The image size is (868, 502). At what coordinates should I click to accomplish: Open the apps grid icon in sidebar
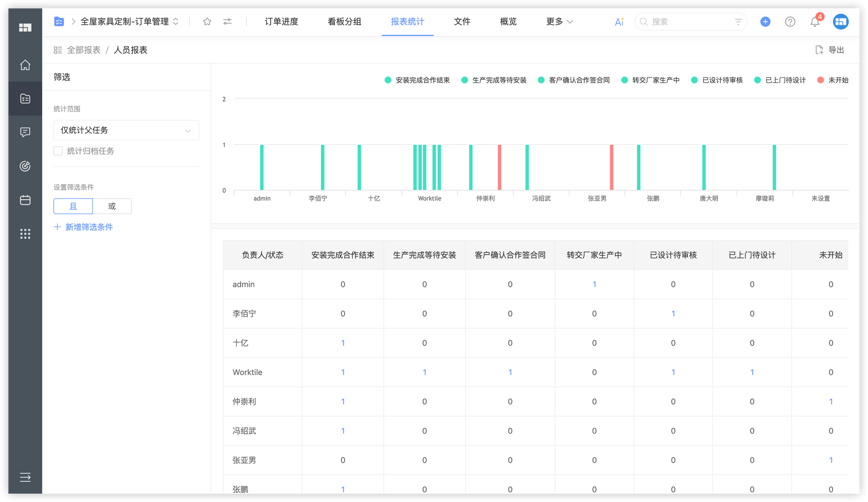25,234
